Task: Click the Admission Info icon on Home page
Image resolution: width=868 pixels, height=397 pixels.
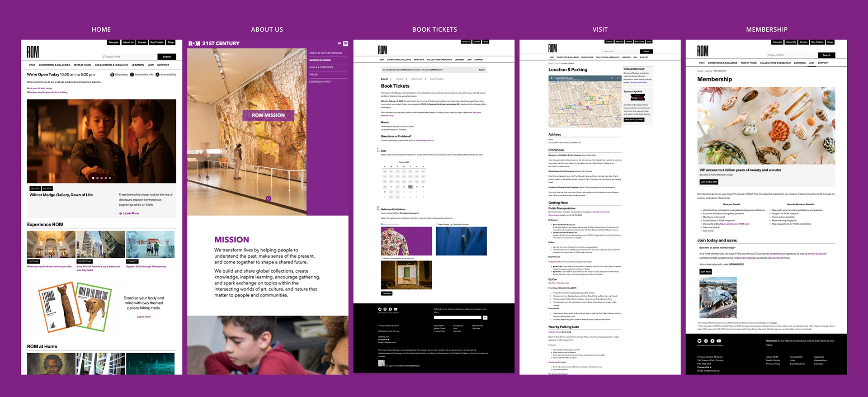Action: (132, 75)
